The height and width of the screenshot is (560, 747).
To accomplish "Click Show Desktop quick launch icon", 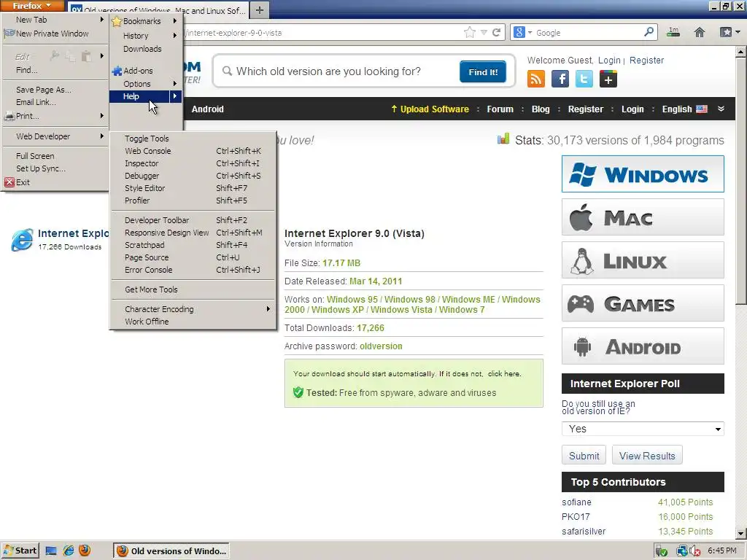I will (51, 551).
